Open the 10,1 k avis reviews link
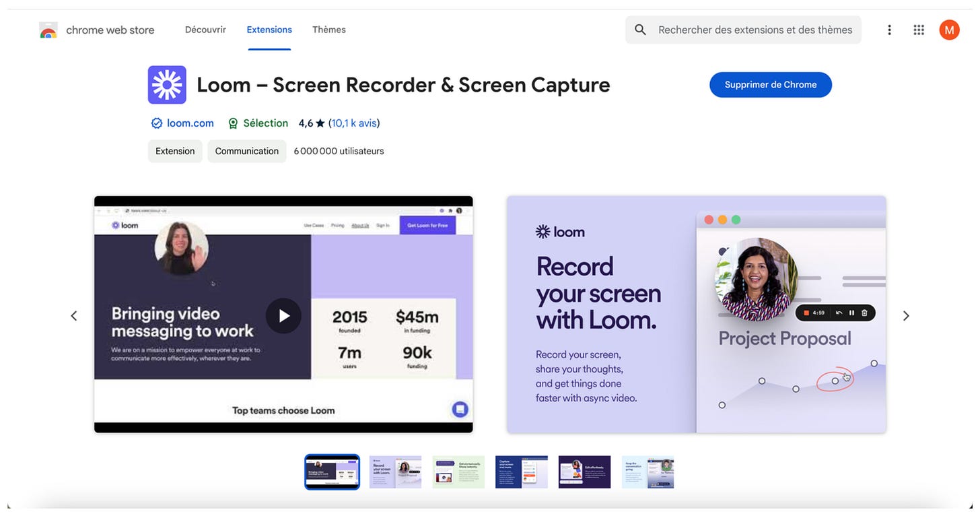 click(354, 123)
